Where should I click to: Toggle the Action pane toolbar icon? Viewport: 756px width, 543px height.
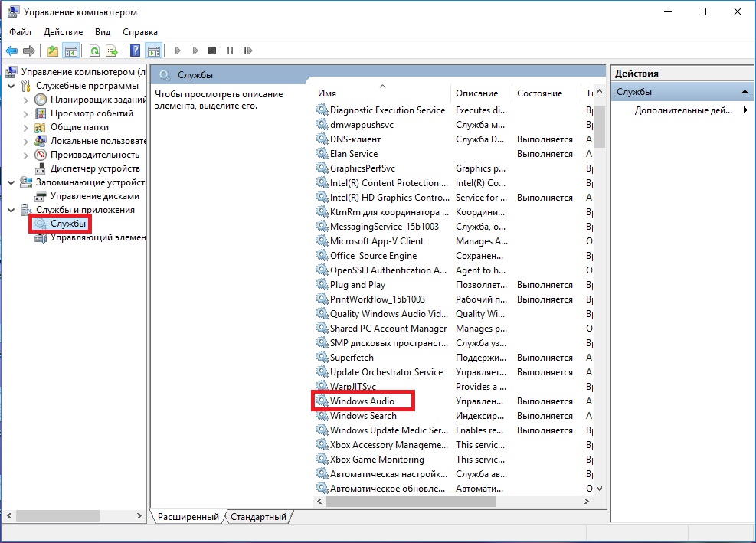[x=154, y=51]
